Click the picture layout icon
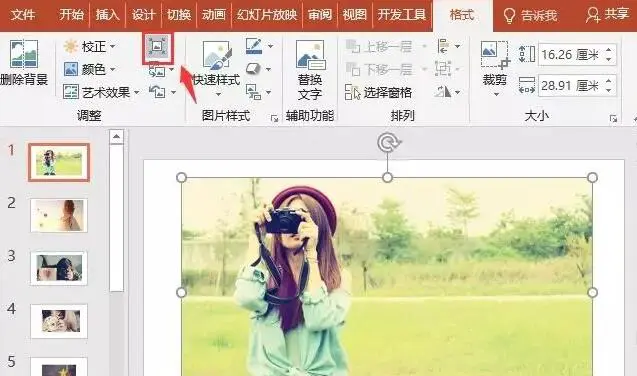637x376 pixels. [254, 92]
